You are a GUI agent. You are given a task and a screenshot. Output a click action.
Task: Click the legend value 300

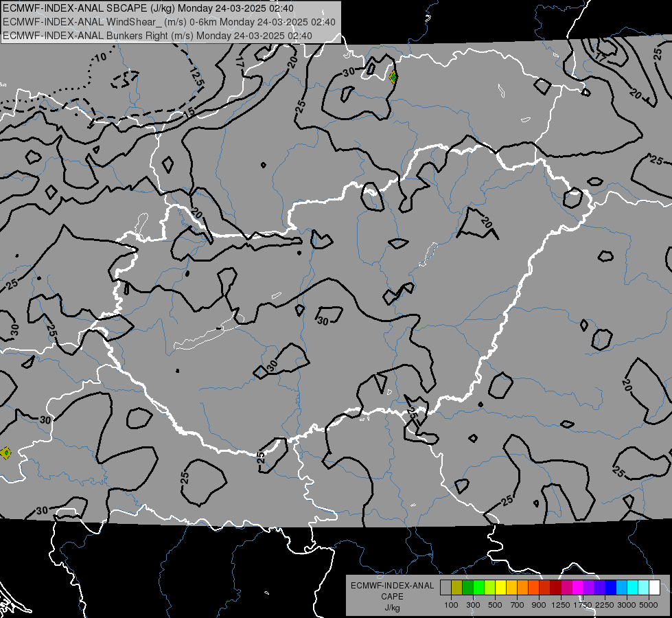coord(473,605)
